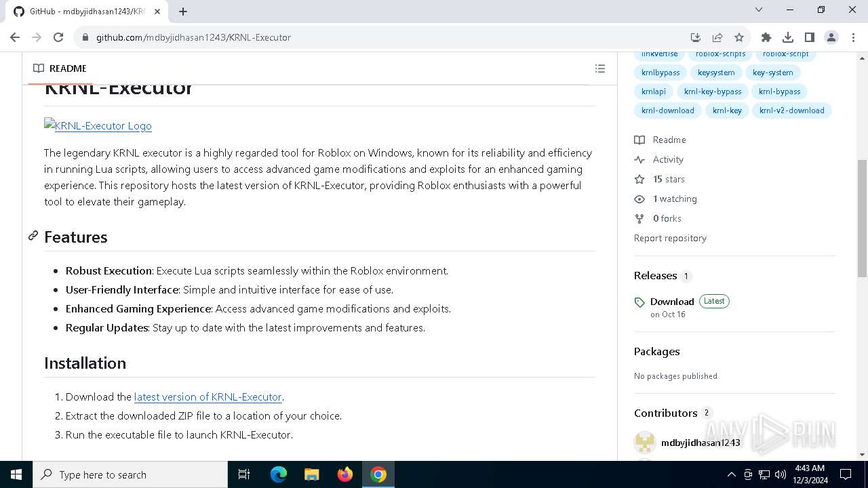The image size is (868, 488).
Task: Open contributor mdbyjidhasan1243 profile
Action: pyautogui.click(x=701, y=443)
